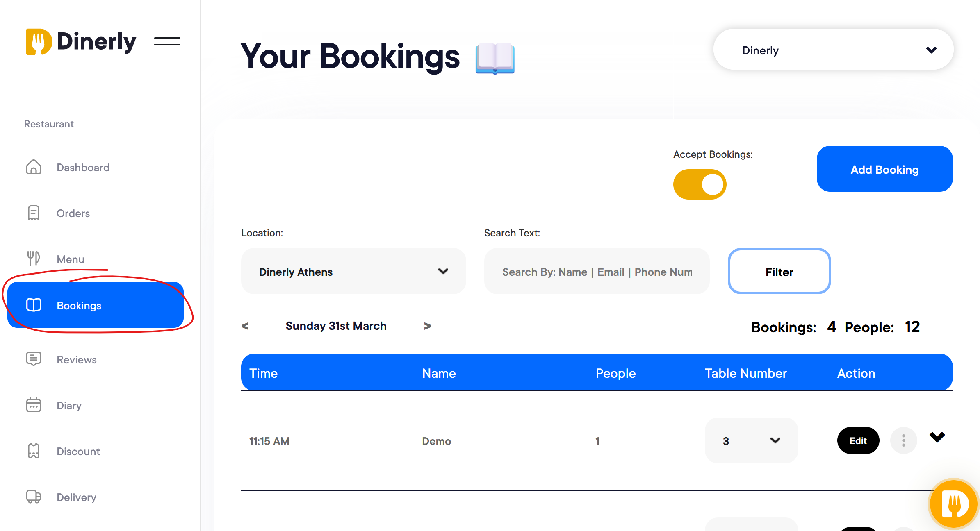Select Bookings in the sidebar

(x=96, y=305)
